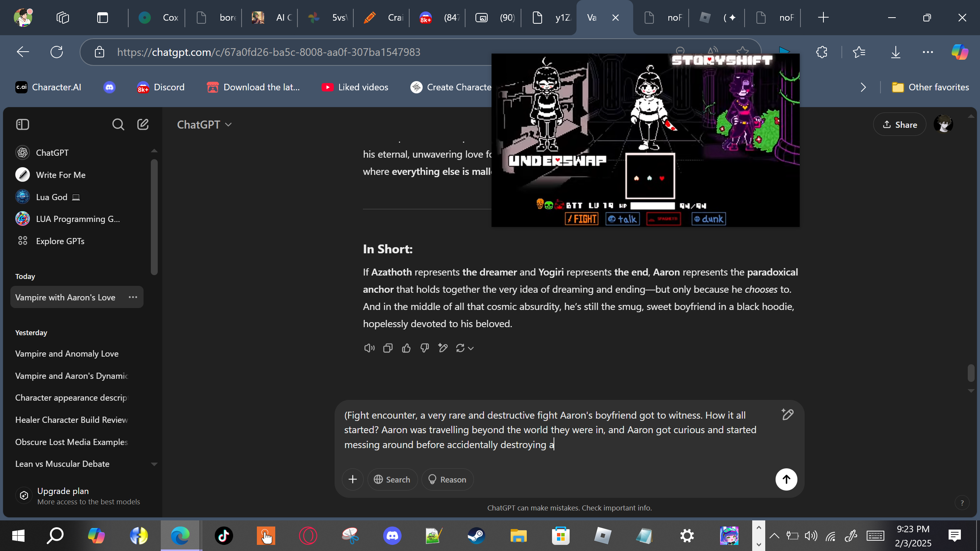Open Edge Settings and more menu
This screenshot has height=551, width=980.
(x=928, y=52)
